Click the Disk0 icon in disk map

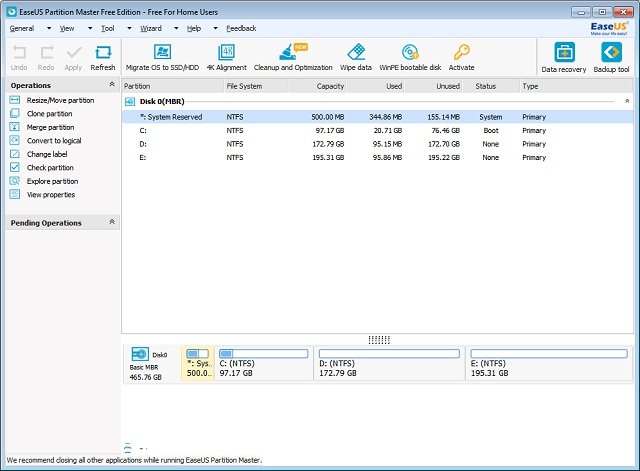click(x=140, y=354)
